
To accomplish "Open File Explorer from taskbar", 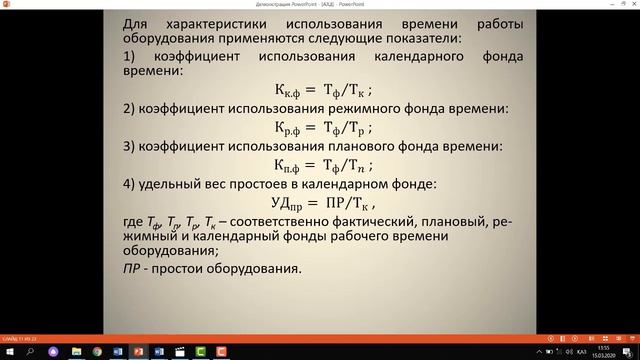I will [76, 352].
